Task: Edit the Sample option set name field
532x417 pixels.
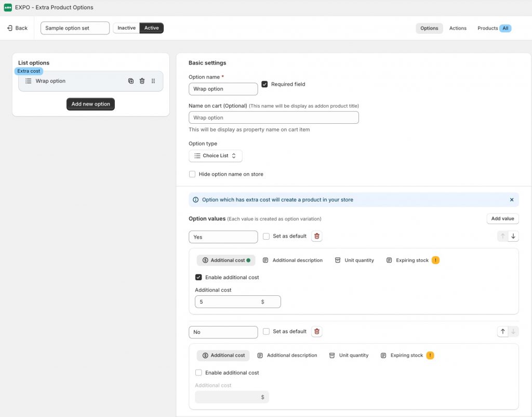Action: click(x=75, y=28)
